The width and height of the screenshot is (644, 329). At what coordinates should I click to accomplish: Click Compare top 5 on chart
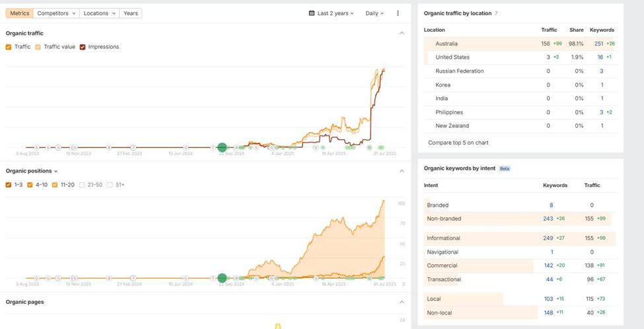pyautogui.click(x=458, y=142)
